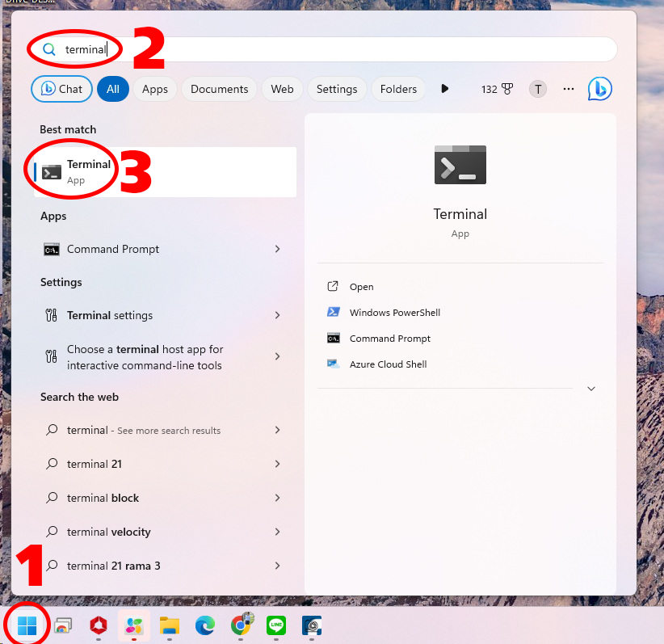
Task: Show more search filters arrow
Action: pos(444,89)
